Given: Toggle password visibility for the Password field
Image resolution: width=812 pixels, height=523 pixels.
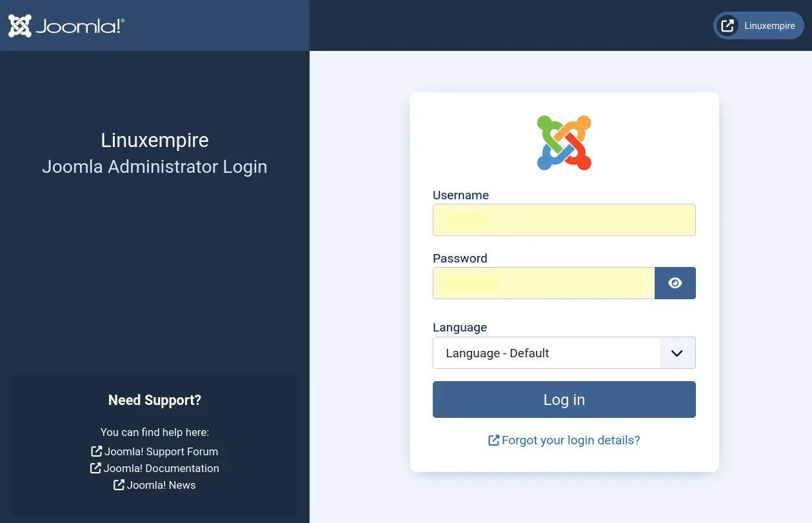Looking at the screenshot, I should pyautogui.click(x=675, y=282).
